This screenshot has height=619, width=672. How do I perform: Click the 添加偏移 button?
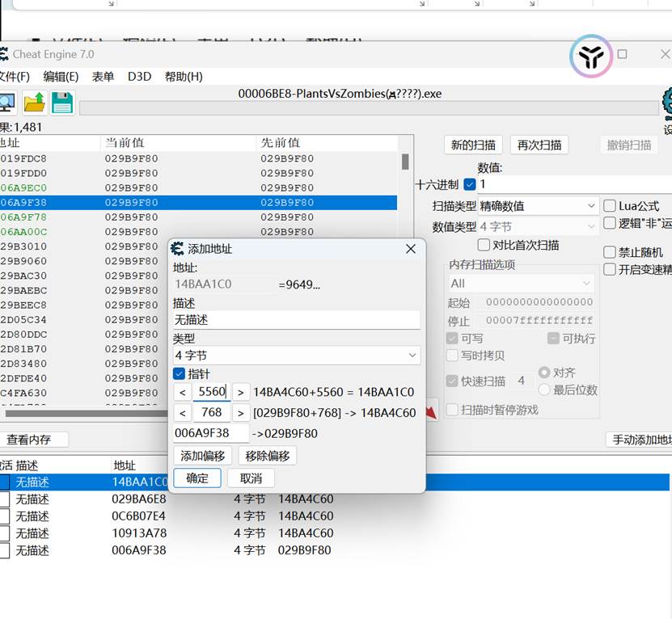(203, 456)
